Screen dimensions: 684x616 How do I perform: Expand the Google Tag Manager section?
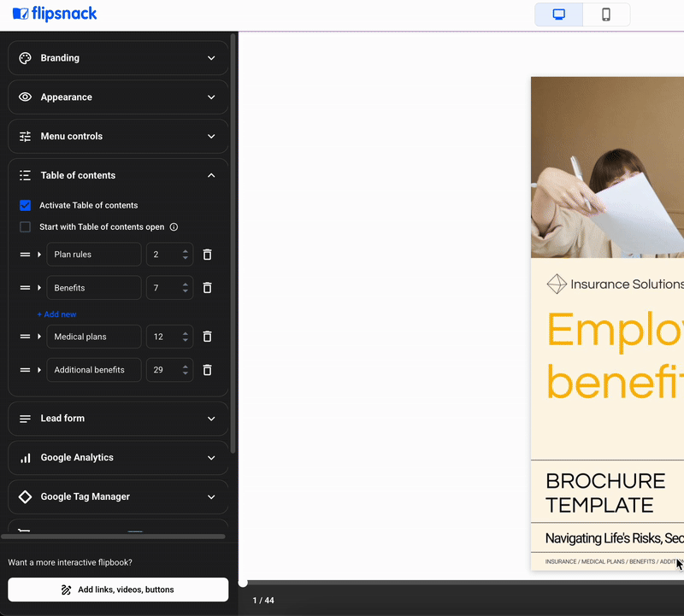coord(211,496)
